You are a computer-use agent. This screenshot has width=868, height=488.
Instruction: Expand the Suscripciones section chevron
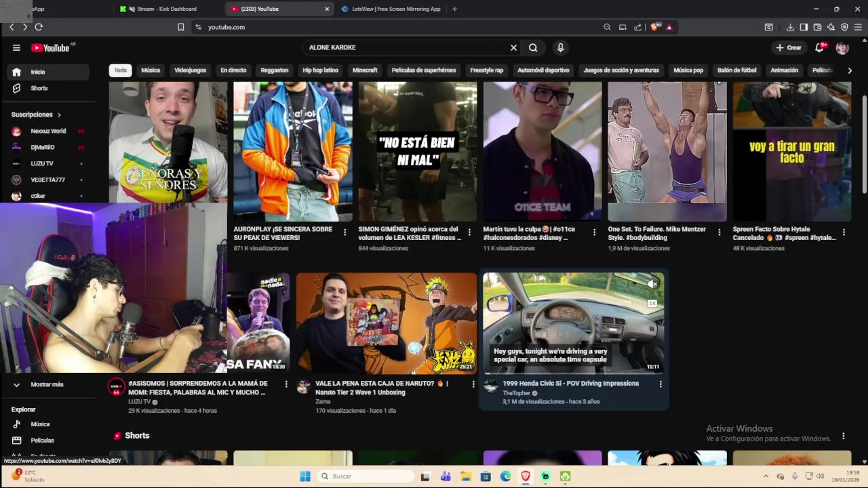click(x=59, y=115)
